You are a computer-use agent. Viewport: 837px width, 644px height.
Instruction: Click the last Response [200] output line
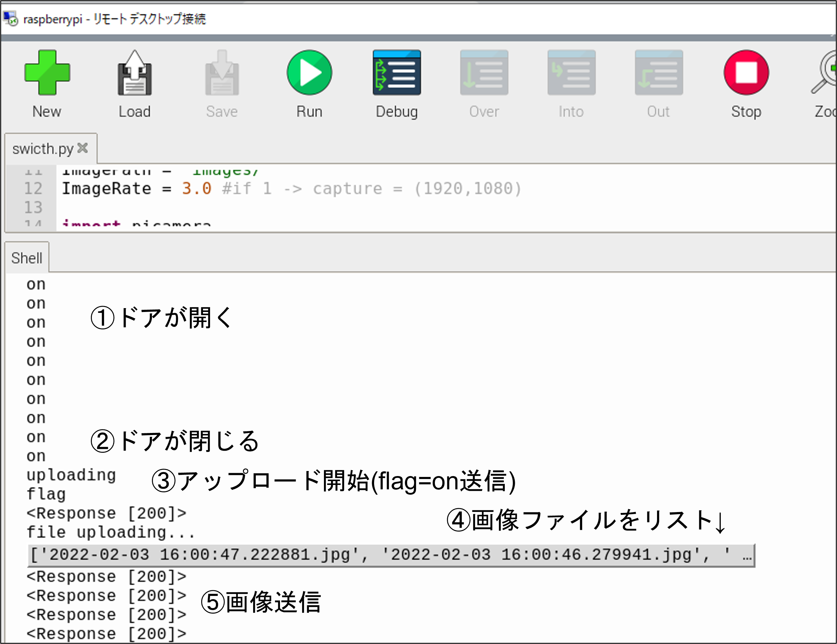(x=106, y=634)
